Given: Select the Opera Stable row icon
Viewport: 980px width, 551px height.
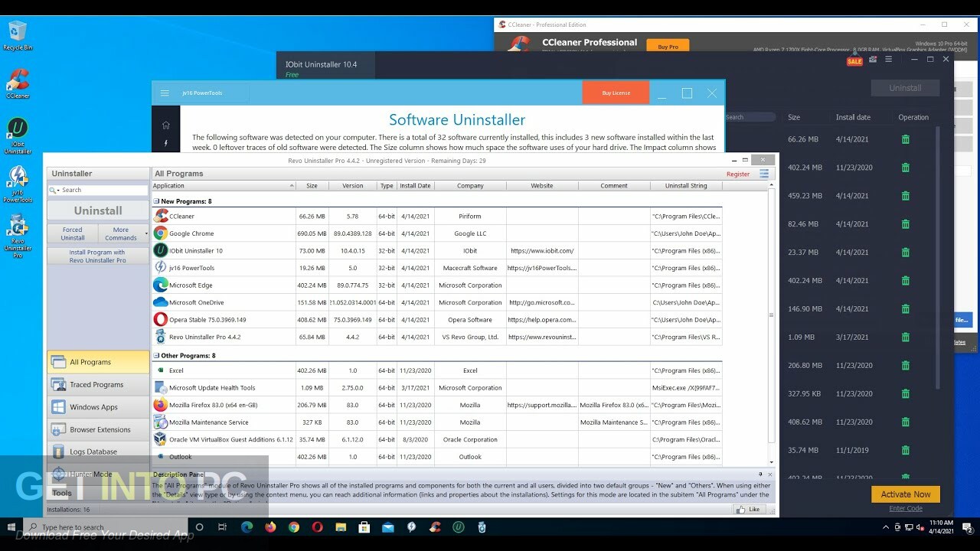Looking at the screenshot, I should pyautogui.click(x=161, y=320).
